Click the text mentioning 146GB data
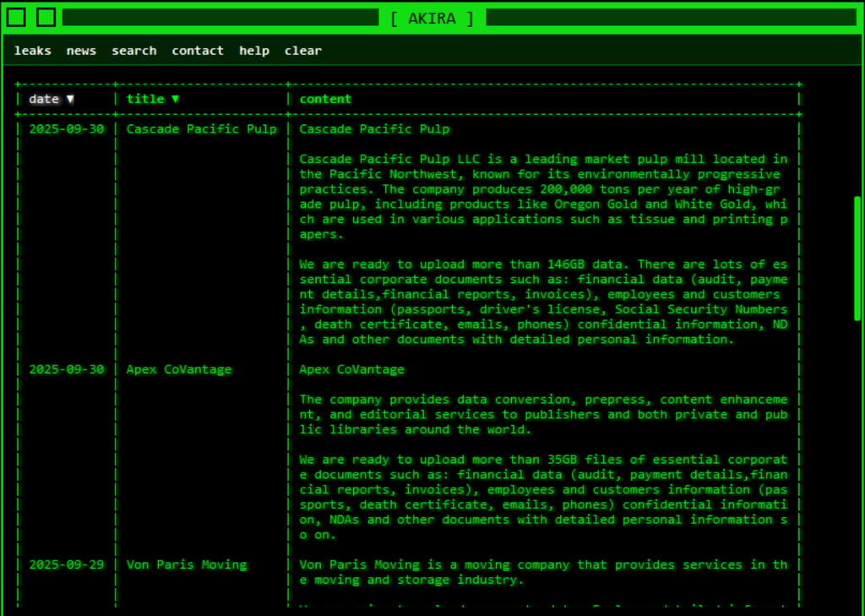This screenshot has width=865, height=616. pos(543,302)
